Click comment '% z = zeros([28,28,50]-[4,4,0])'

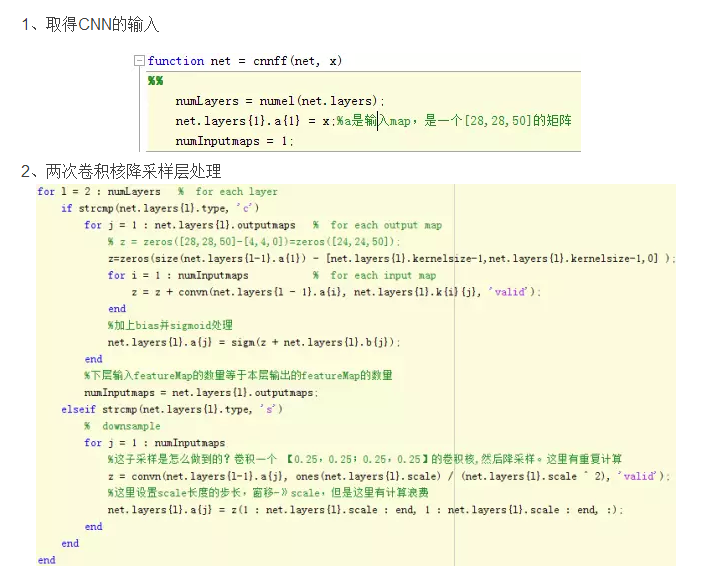point(254,242)
